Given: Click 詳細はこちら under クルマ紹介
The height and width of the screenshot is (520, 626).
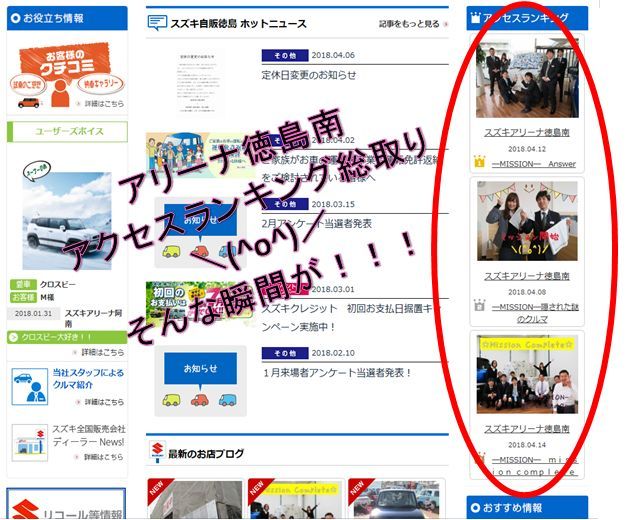Looking at the screenshot, I should 101,402.
